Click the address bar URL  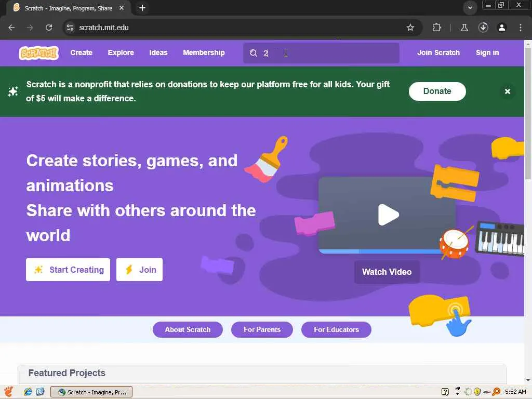104,28
